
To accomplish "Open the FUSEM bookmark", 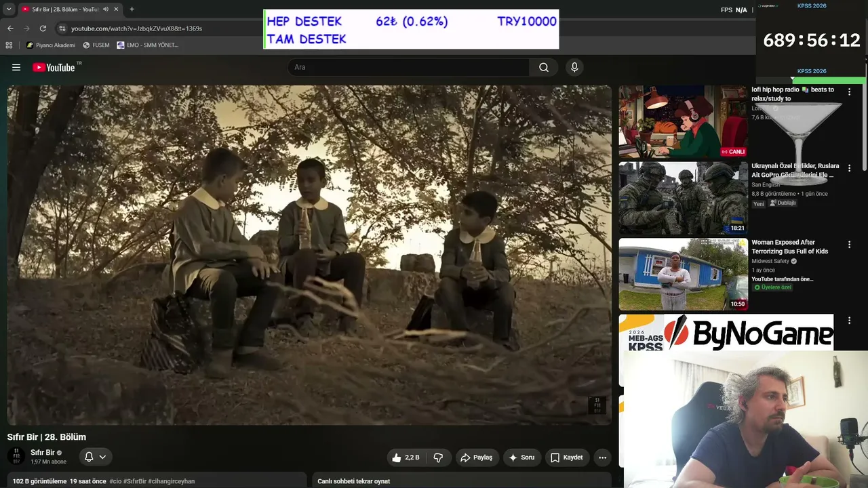I will (x=96, y=45).
